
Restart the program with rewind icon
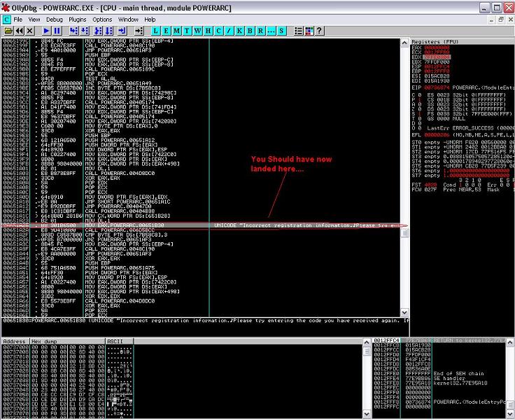(20, 31)
